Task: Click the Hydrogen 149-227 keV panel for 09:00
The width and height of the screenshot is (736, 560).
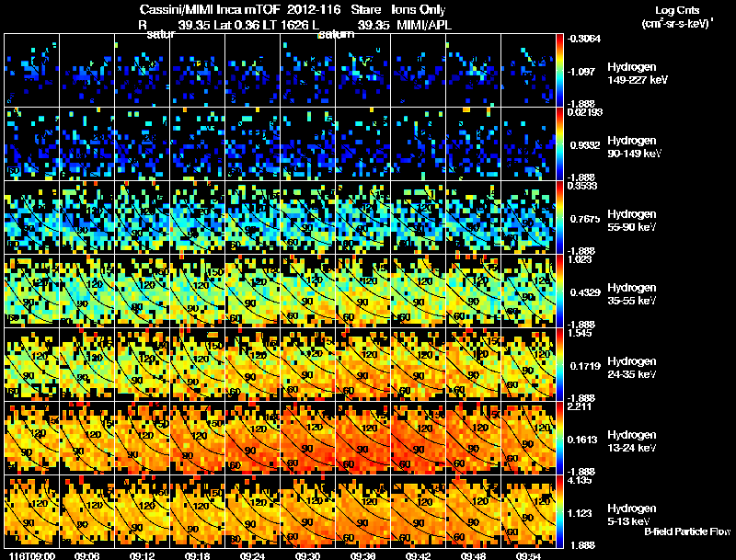Action: point(31,71)
